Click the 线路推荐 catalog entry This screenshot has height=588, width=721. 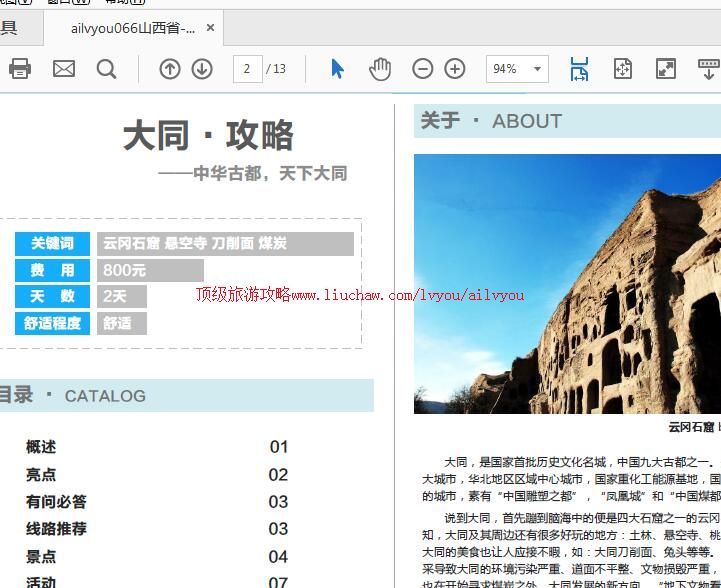56,529
